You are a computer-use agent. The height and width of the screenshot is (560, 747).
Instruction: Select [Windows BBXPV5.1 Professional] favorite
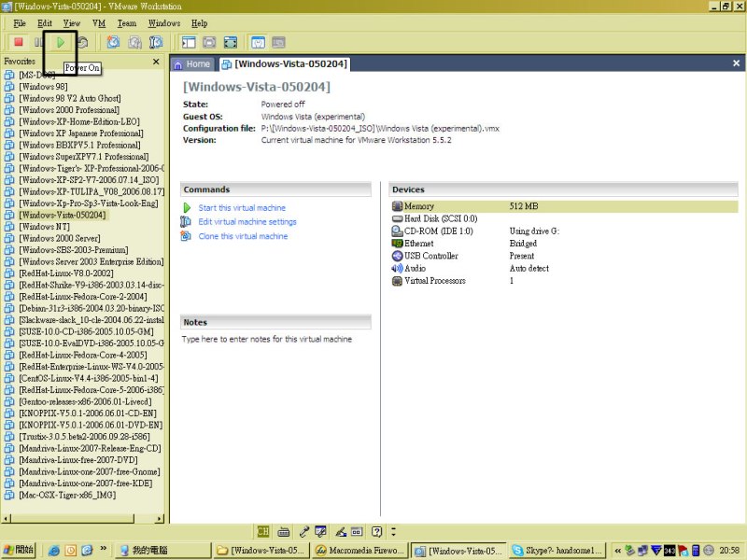[79, 145]
